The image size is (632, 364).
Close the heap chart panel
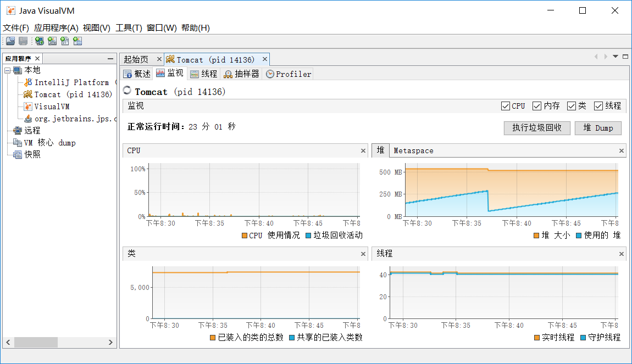tap(621, 150)
